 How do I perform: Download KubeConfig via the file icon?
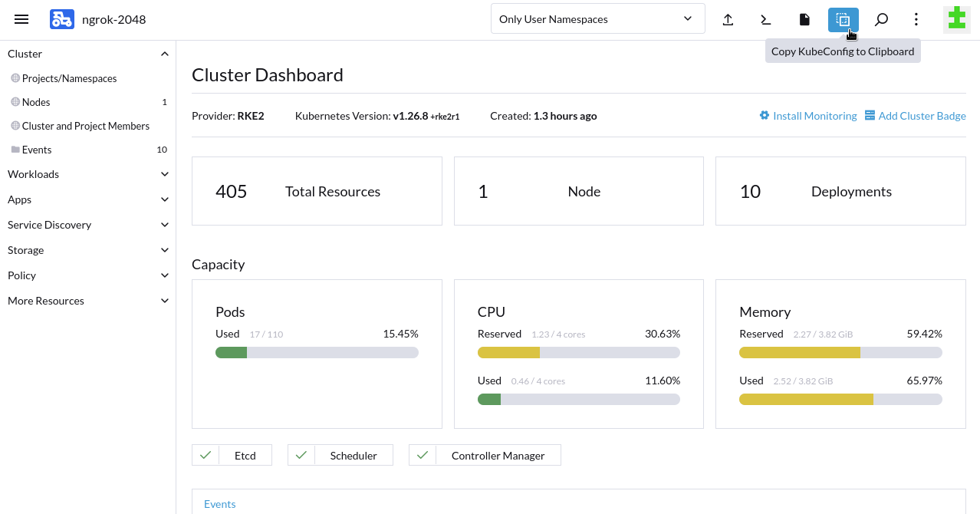coord(804,19)
